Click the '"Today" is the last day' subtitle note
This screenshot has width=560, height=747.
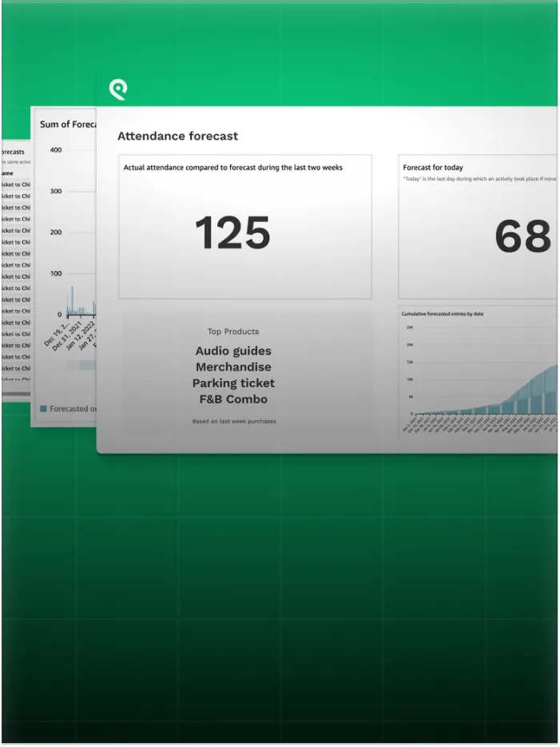pos(479,179)
